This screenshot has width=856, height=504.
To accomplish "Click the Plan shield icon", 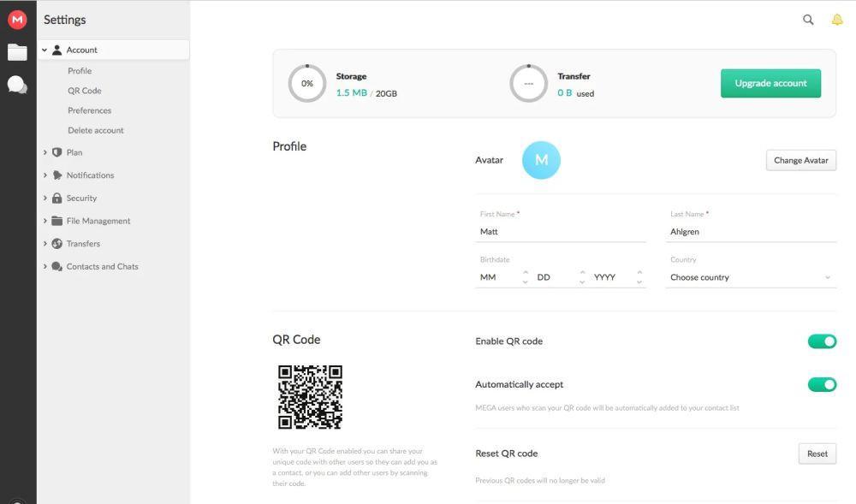I will coord(56,152).
